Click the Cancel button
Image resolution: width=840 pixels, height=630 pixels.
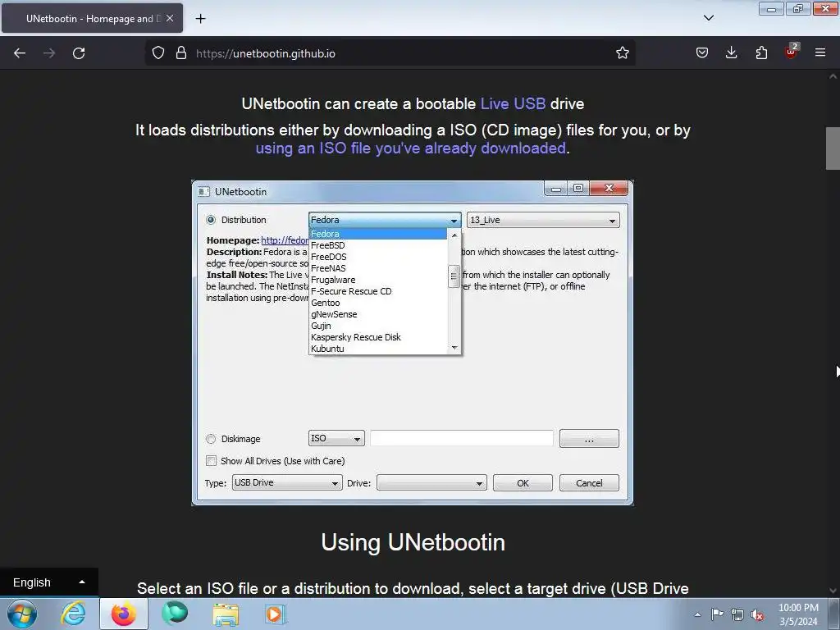(x=589, y=482)
